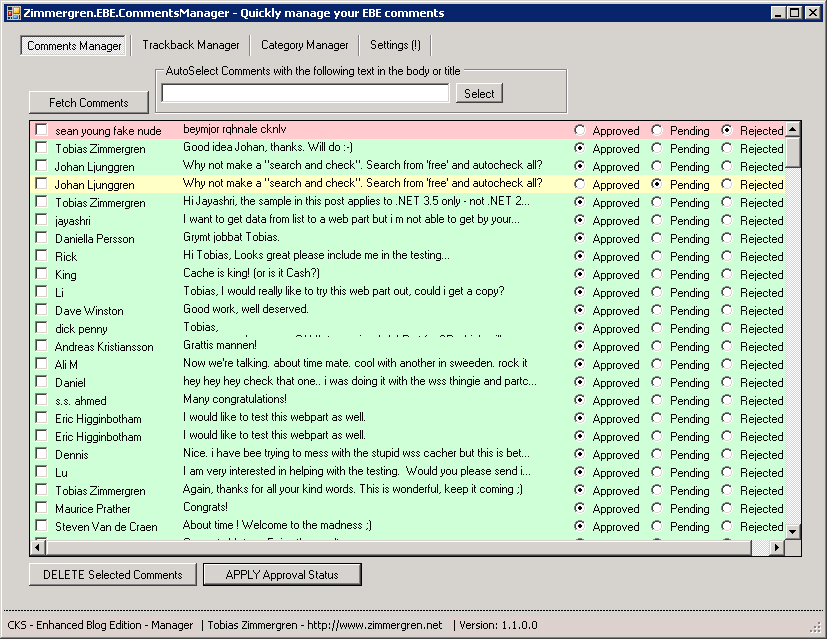Go to the Settings (!) tab

395,45
